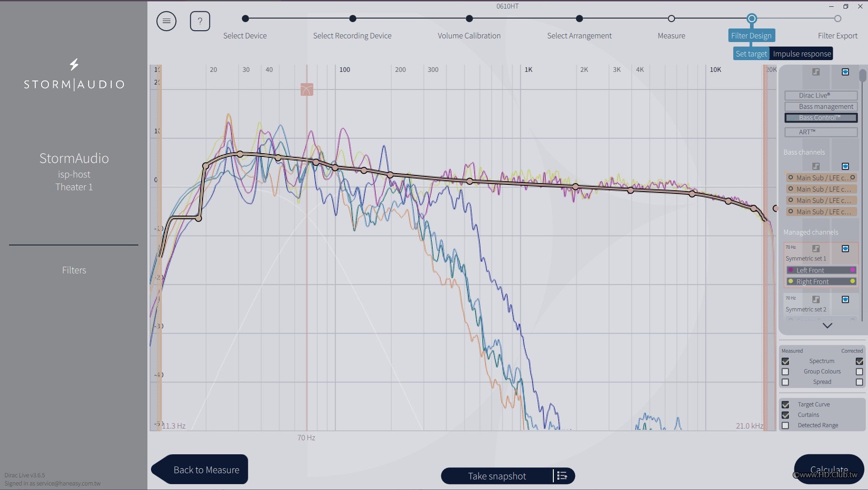Click the 70 Hz crossover handle on graph
The height and width of the screenshot is (490, 868).
pos(307,89)
